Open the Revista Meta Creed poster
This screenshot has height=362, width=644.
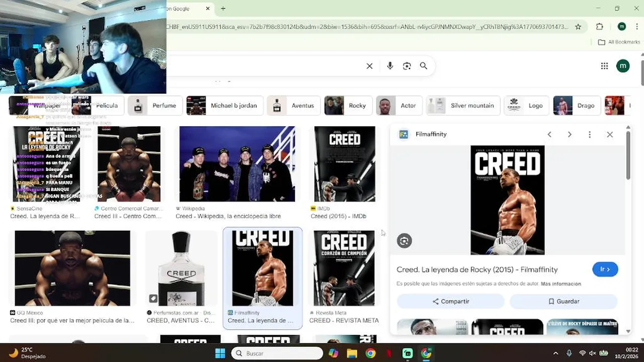tap(344, 268)
